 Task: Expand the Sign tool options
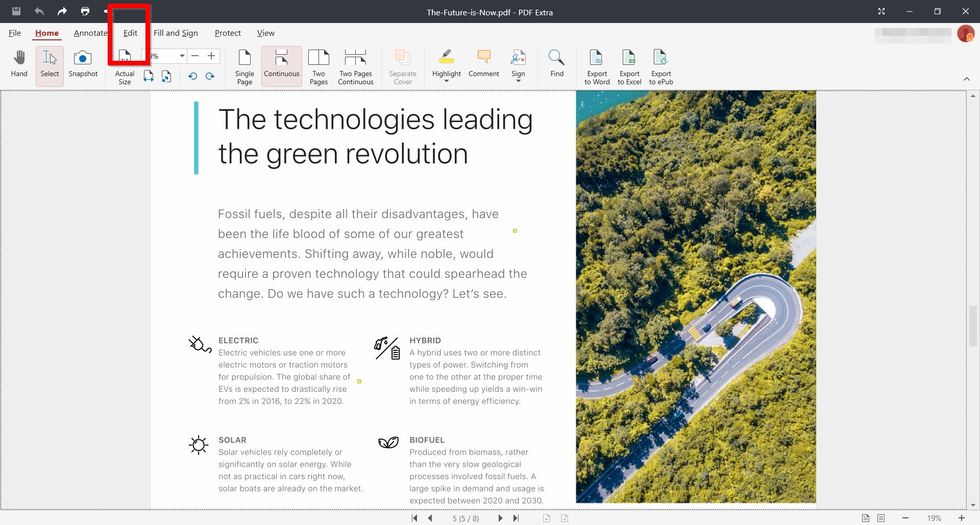518,81
